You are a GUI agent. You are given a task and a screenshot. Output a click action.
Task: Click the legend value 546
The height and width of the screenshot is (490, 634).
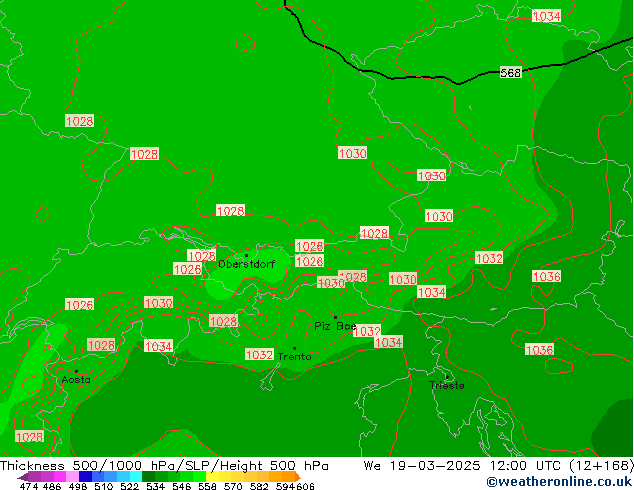(x=182, y=486)
